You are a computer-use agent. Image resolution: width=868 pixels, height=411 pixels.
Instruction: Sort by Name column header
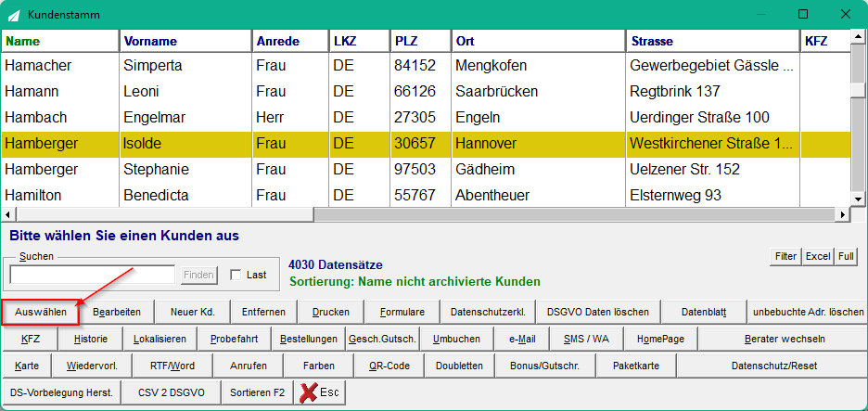coord(59,41)
